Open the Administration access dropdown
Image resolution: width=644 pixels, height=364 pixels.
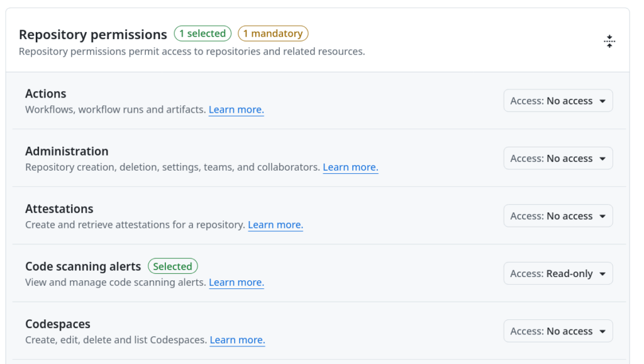tap(558, 158)
